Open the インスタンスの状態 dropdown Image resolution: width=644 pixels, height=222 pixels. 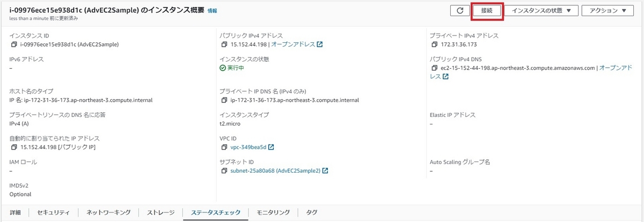[541, 10]
